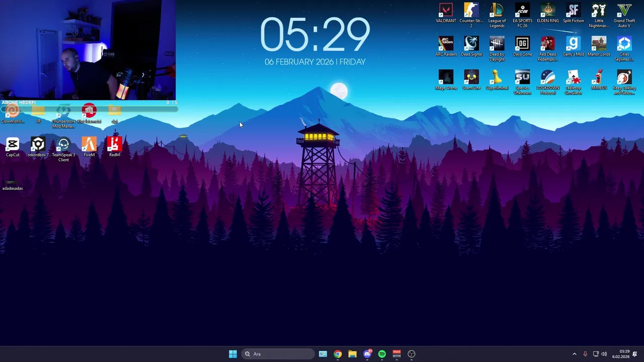Select the RedM shortcut
The width and height of the screenshot is (644, 362).
click(114, 147)
